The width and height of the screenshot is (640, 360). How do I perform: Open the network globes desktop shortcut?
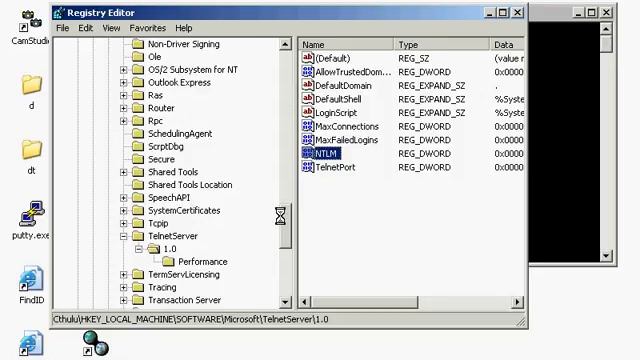[96, 343]
